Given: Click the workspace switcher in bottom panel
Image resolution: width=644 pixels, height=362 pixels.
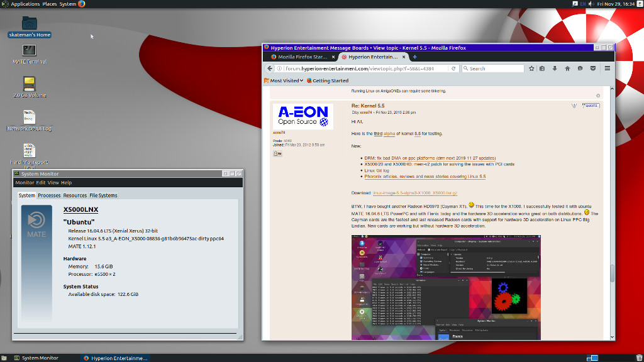Looking at the screenshot, I should coord(592,358).
